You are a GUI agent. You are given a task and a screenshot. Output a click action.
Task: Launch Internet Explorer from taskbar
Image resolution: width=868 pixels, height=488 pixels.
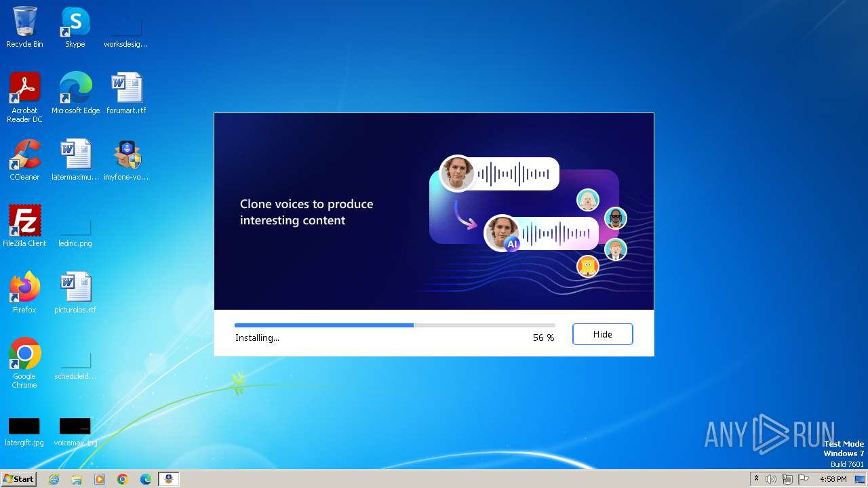[54, 479]
